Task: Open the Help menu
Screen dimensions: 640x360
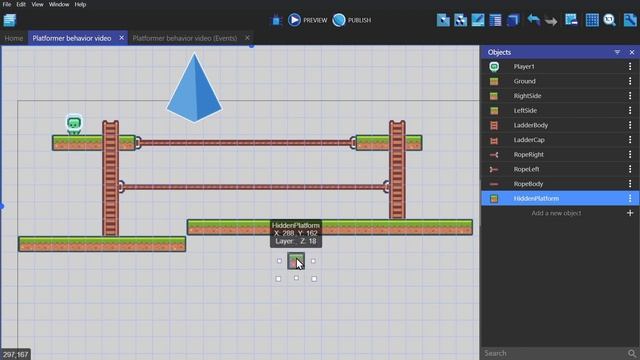Action: (80, 4)
